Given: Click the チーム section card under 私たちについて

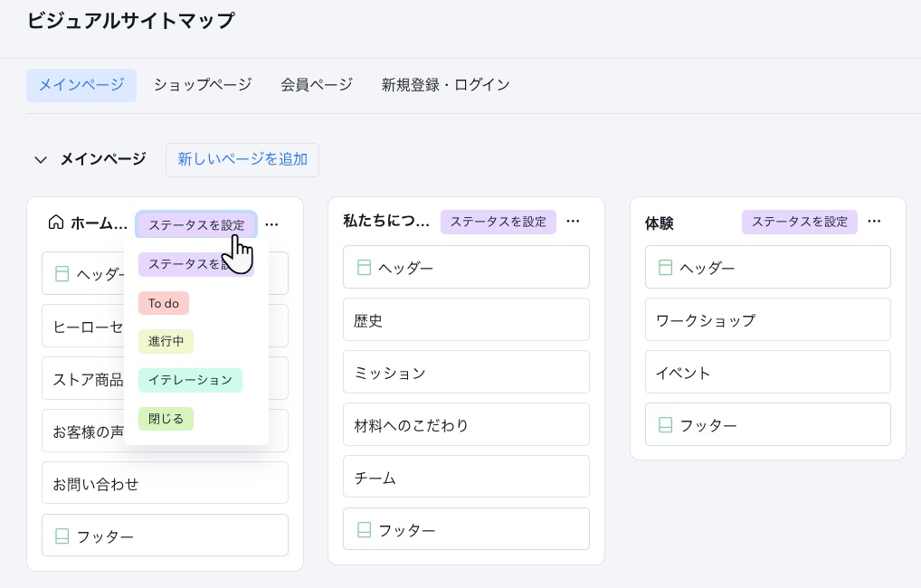Looking at the screenshot, I should (466, 477).
